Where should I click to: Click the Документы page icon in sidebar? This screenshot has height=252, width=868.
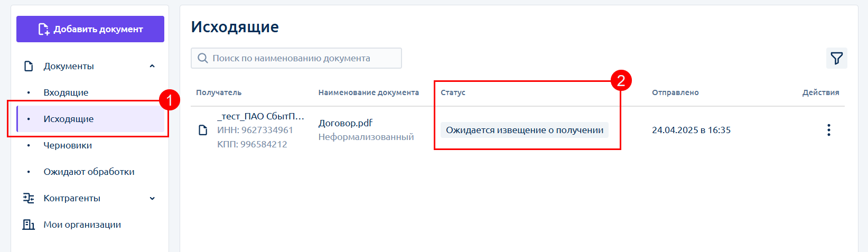click(x=29, y=66)
